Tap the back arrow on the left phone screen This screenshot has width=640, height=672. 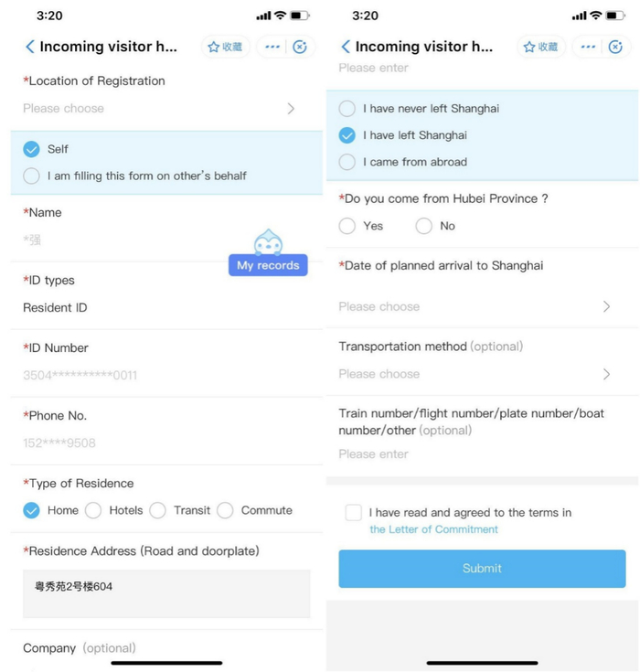coord(29,47)
